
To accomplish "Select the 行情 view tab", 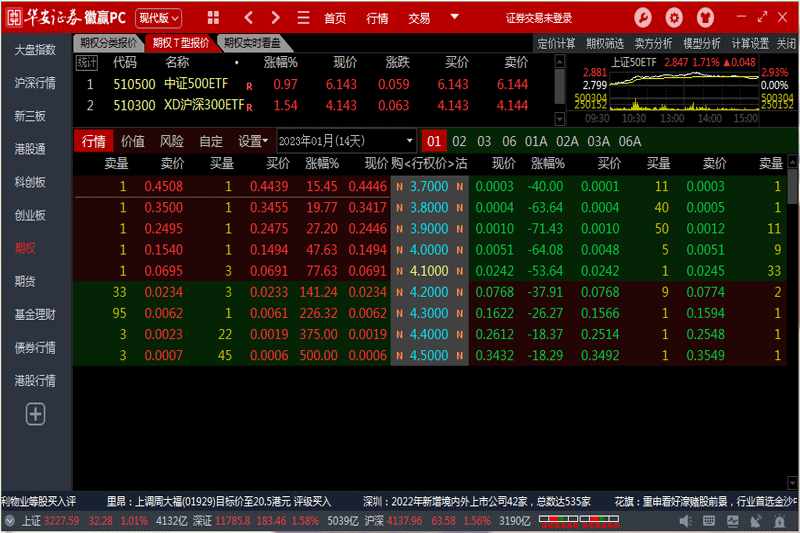I will click(x=93, y=141).
